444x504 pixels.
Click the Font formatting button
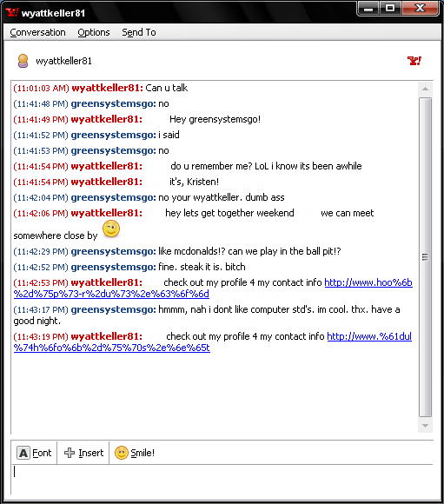(34, 453)
